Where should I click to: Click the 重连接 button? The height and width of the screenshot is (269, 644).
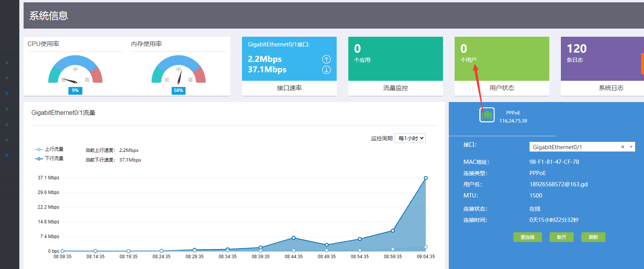(x=528, y=237)
